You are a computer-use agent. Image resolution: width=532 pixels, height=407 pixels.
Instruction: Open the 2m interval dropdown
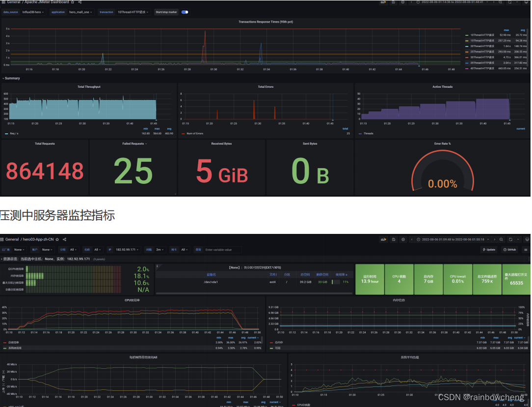pyautogui.click(x=160, y=250)
